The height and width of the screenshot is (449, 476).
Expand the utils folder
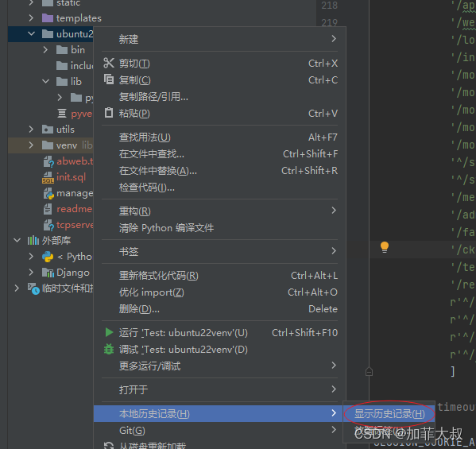(31, 130)
